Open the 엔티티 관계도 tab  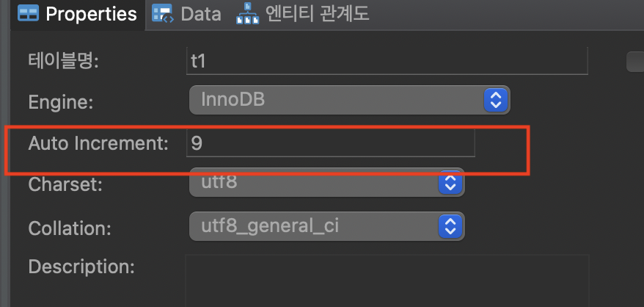(303, 13)
